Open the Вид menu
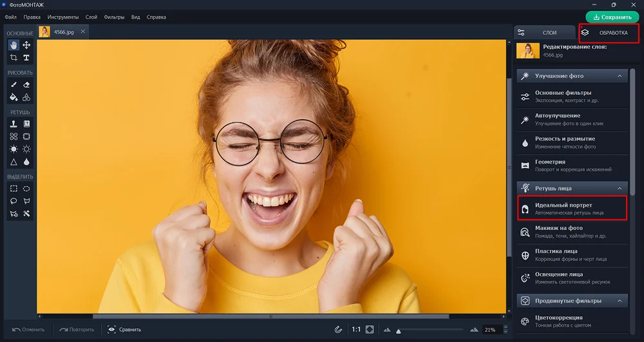This screenshot has width=644, height=342. click(135, 17)
